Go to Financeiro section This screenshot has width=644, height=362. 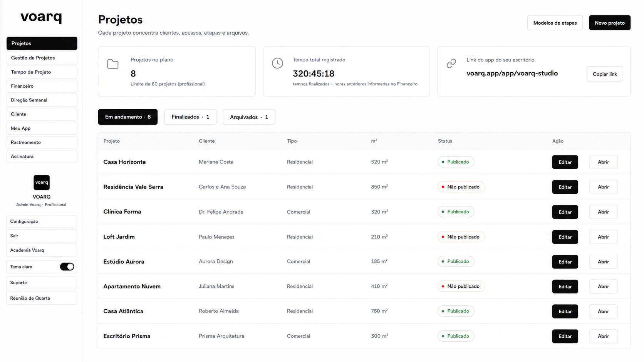(42, 86)
